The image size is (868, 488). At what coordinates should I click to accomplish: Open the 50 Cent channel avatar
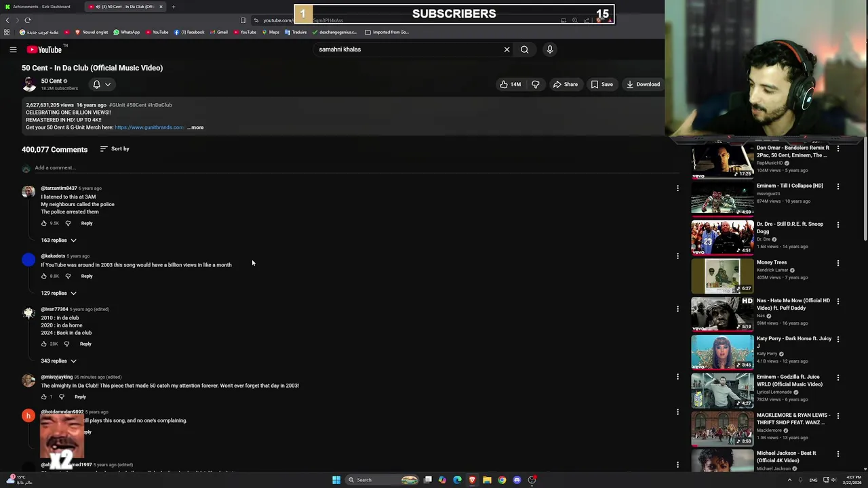point(29,84)
